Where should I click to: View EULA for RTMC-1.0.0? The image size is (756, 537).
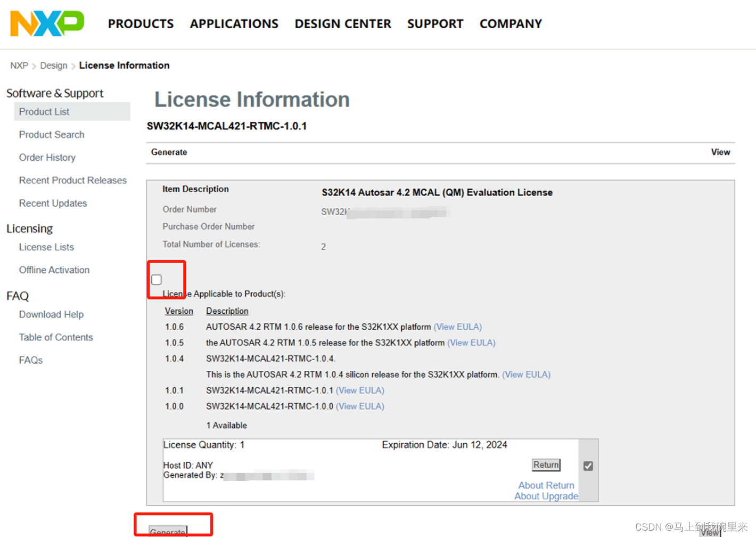coord(360,406)
